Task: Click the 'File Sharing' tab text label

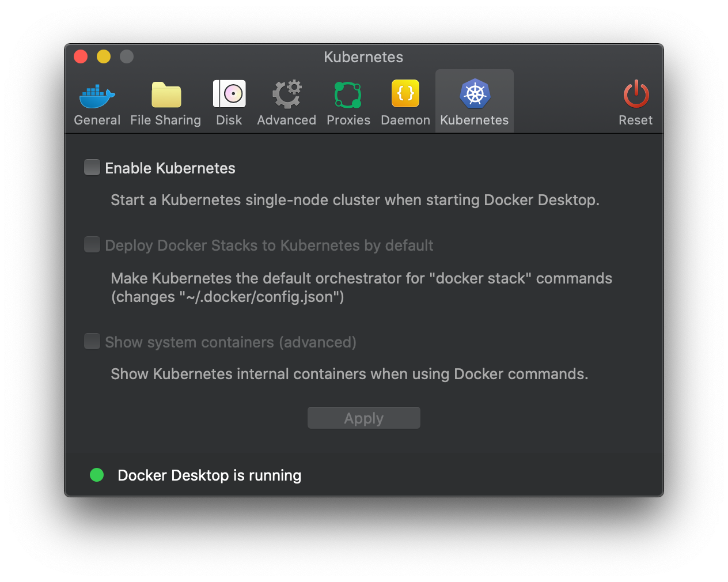Action: [x=166, y=120]
